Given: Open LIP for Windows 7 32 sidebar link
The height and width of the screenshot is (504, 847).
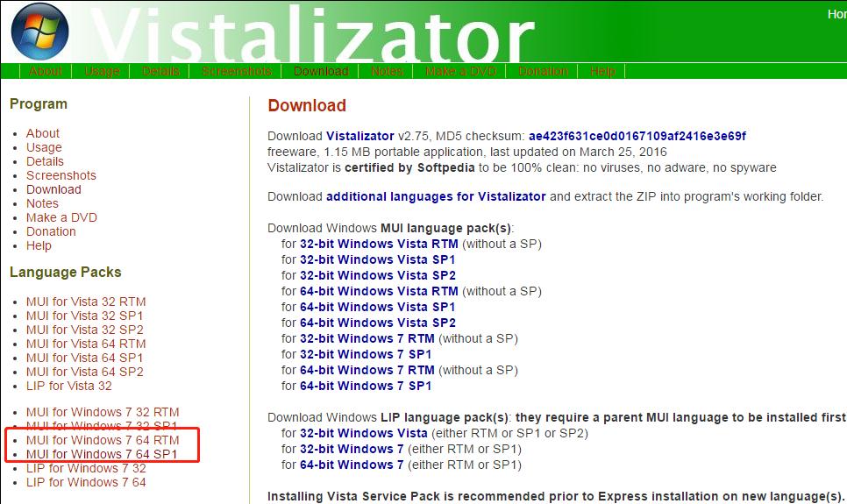Looking at the screenshot, I should 86,468.
